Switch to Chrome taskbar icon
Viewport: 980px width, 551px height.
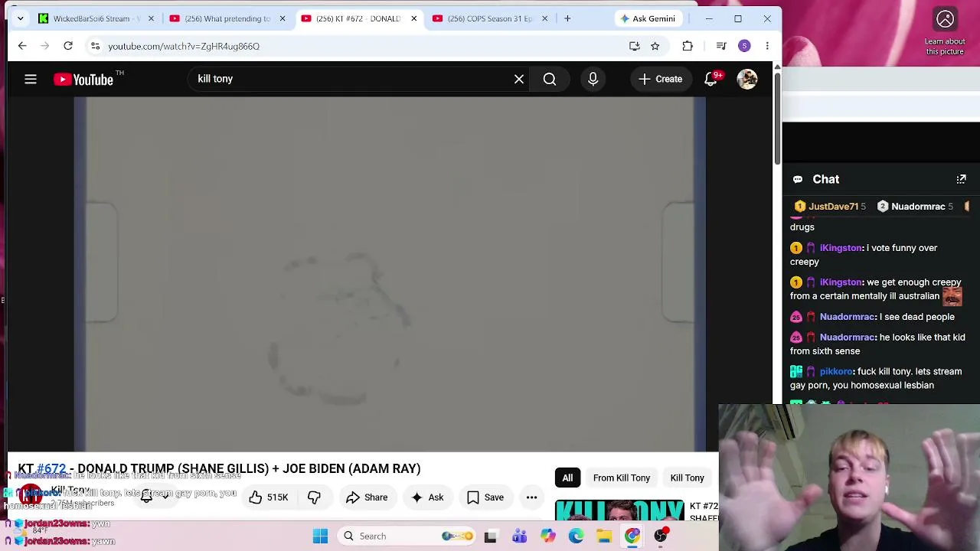632,536
